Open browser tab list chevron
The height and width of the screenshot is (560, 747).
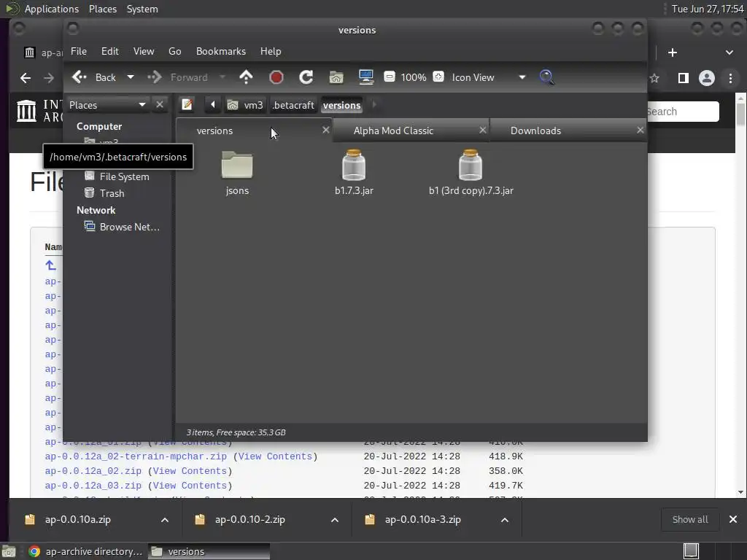click(x=729, y=52)
